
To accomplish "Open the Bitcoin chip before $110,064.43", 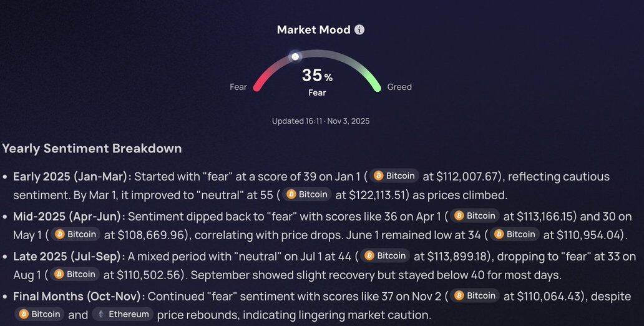I will 475,295.
